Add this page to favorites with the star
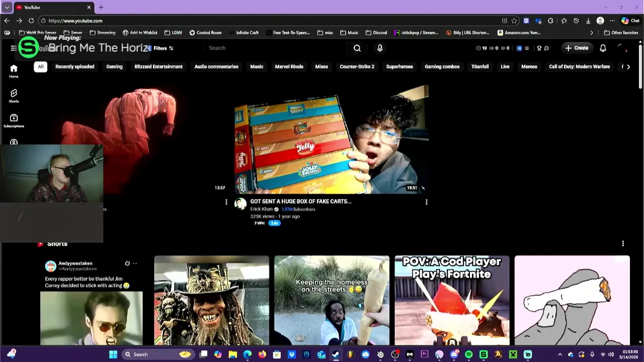 pos(514,21)
